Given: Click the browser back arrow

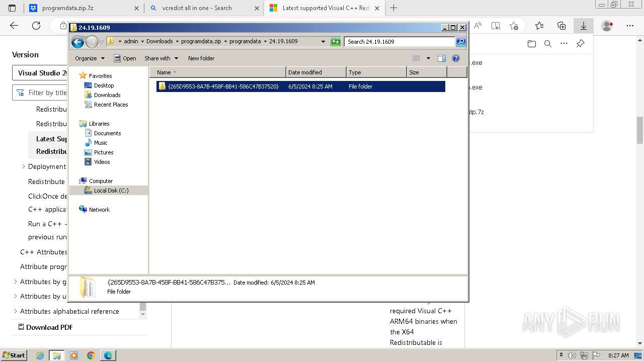Looking at the screenshot, I should [x=14, y=26].
